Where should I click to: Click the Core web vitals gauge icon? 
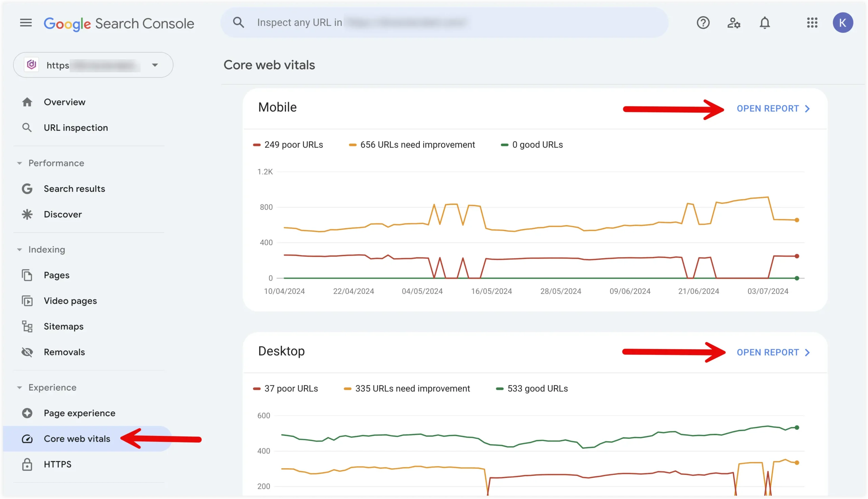click(27, 439)
